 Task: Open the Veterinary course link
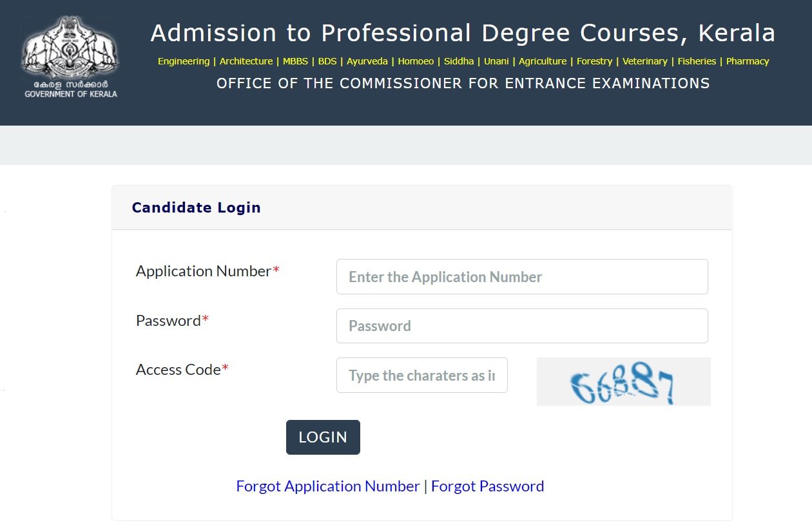point(645,61)
